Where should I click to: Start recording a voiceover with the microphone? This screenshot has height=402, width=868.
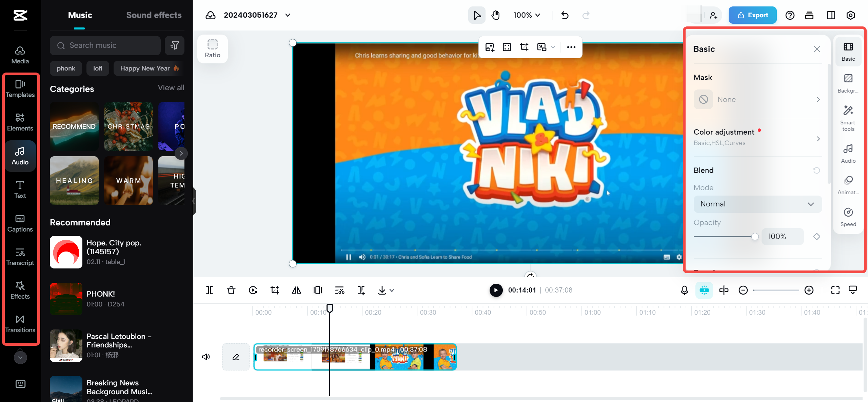point(684,290)
